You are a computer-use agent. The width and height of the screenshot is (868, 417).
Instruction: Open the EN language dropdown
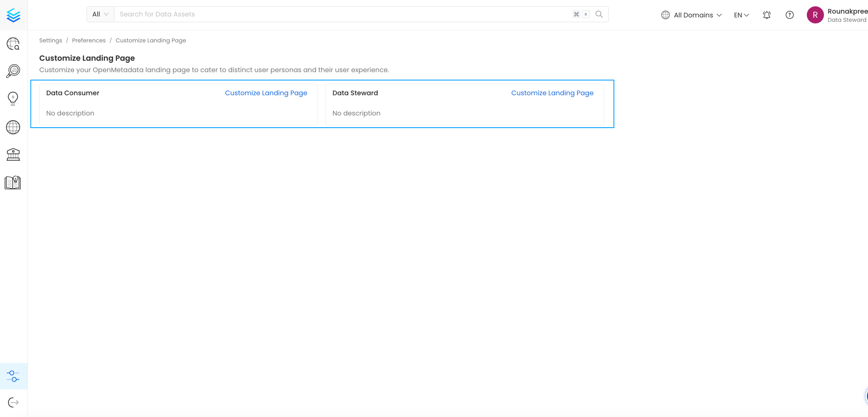click(x=741, y=15)
